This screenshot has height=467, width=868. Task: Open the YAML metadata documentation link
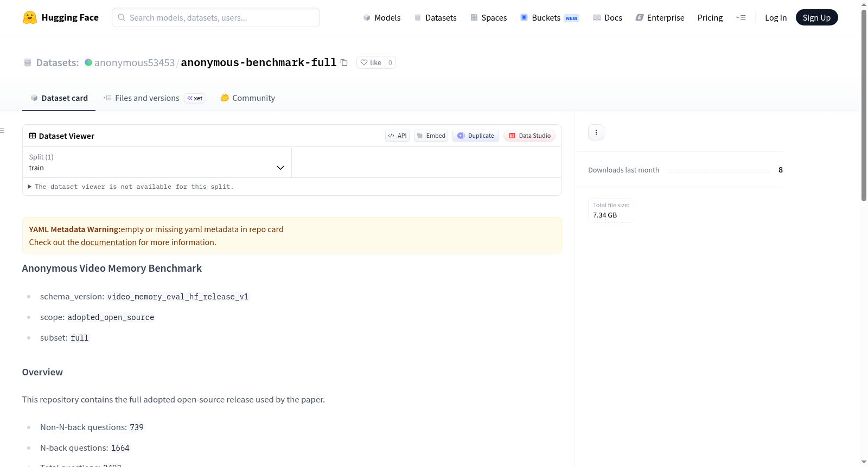click(108, 242)
